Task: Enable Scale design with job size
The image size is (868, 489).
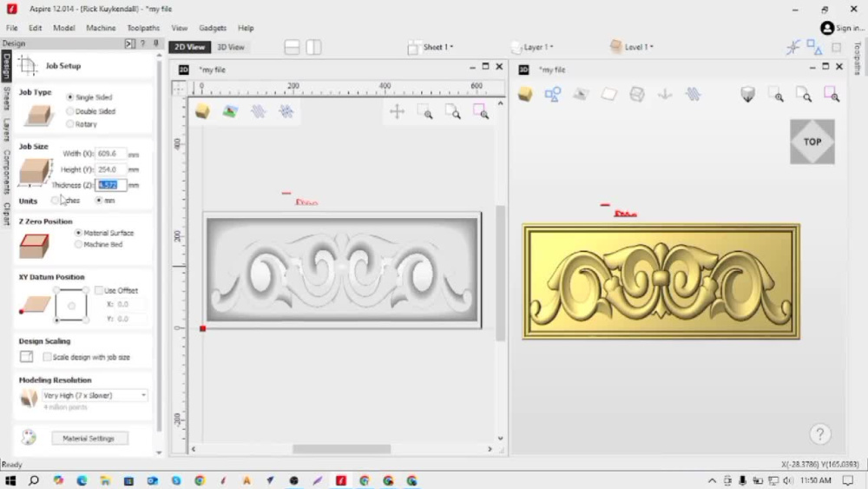Action: [47, 357]
